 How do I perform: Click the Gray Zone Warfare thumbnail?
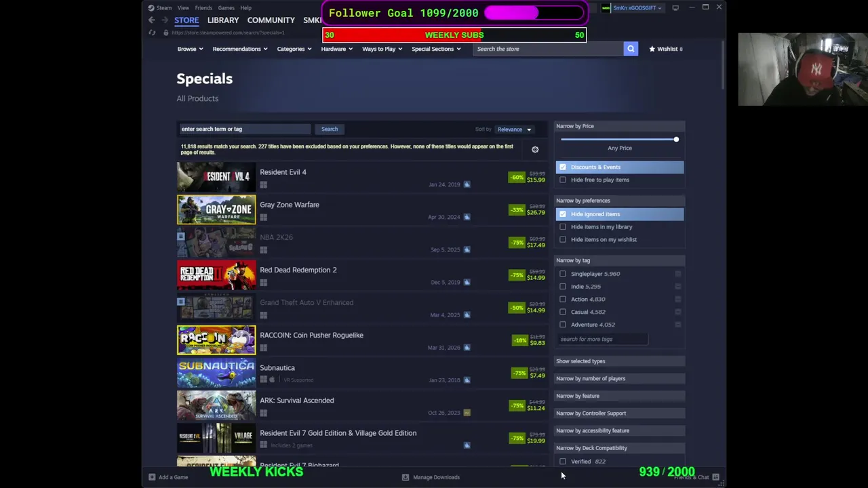tap(216, 209)
